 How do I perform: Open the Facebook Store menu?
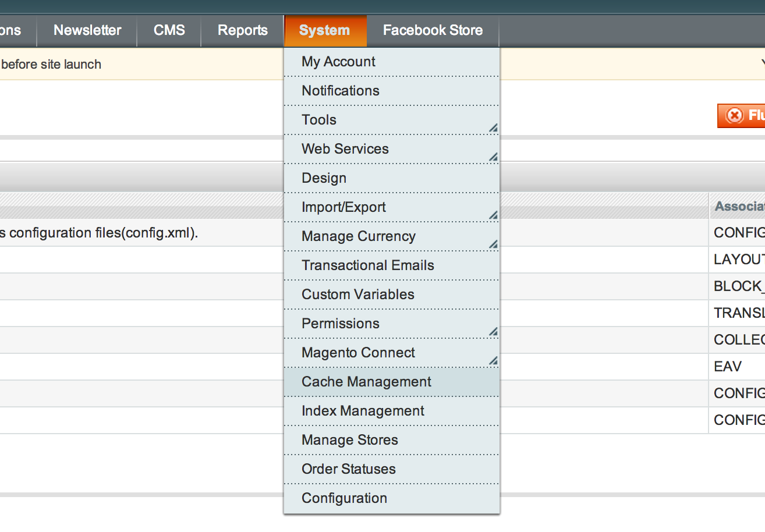433,30
